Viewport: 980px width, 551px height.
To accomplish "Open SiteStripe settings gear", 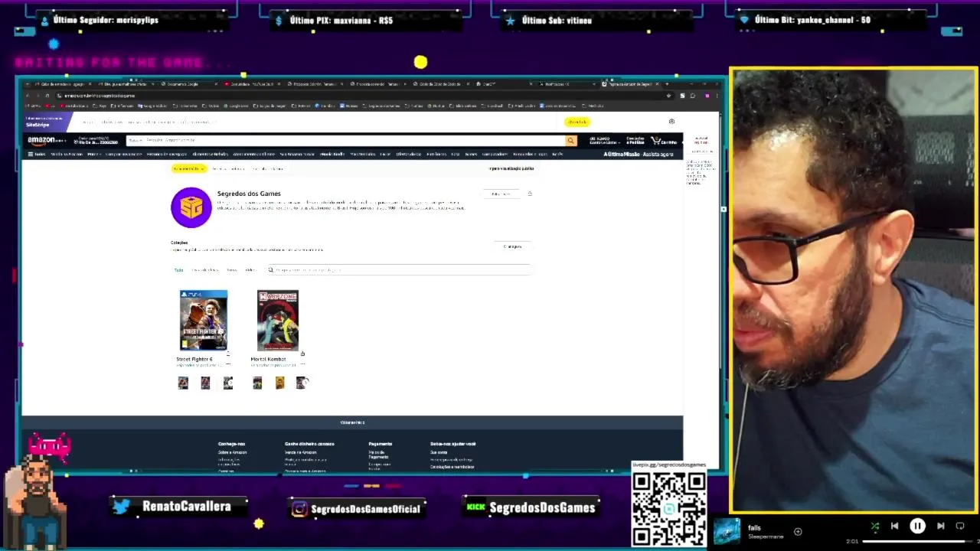I will tap(671, 122).
